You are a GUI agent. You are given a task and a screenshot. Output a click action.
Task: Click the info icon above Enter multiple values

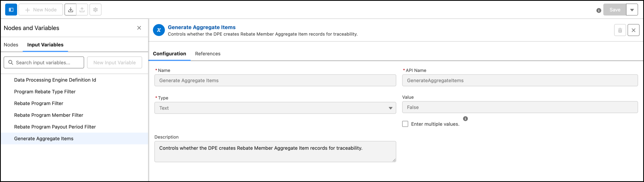[465, 119]
